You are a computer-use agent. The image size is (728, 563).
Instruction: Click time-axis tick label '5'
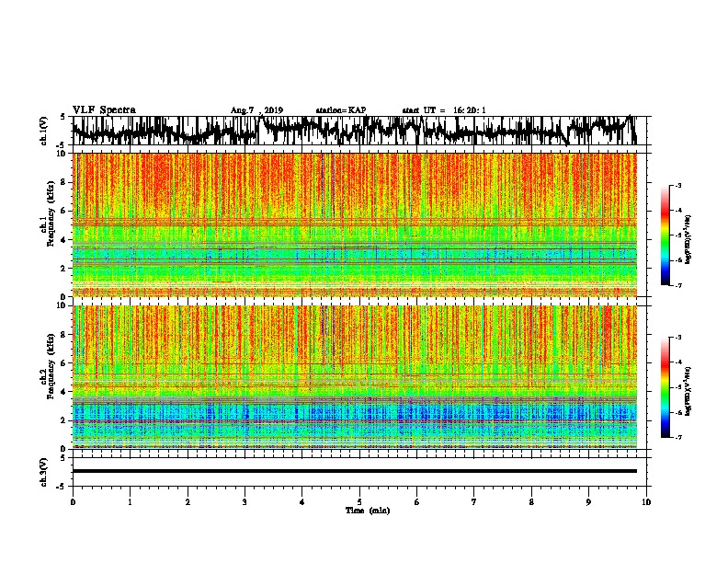click(x=359, y=502)
